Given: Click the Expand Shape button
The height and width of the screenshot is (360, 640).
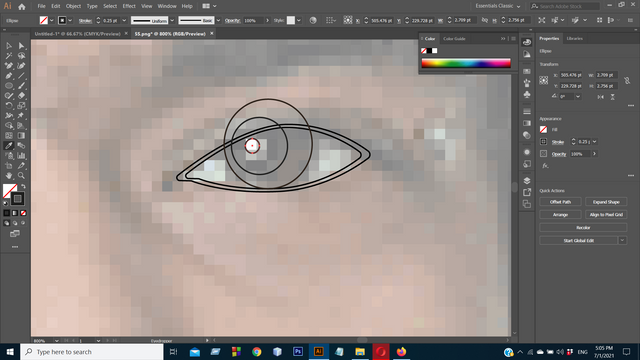Looking at the screenshot, I should 606,202.
